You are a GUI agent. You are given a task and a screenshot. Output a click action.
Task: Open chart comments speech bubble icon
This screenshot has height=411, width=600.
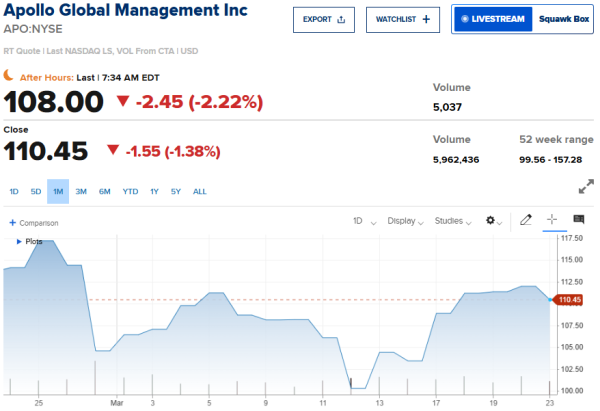[578, 220]
